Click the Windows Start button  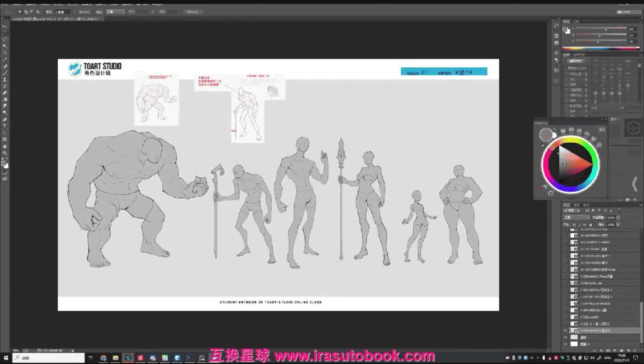coord(5,358)
